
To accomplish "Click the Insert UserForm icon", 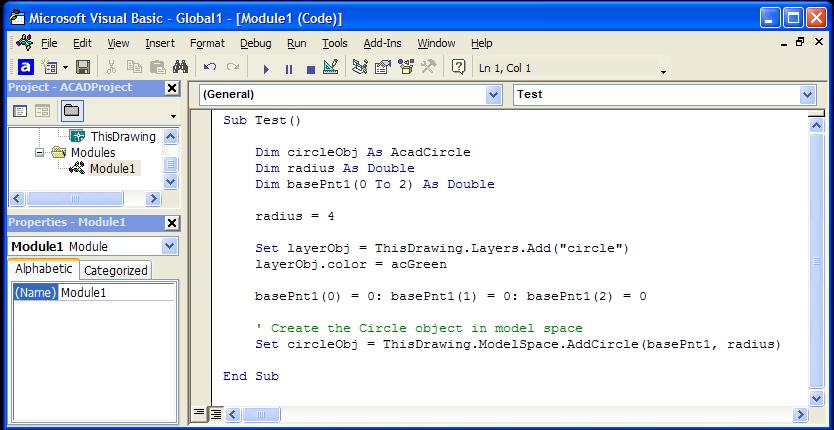I will (x=49, y=68).
